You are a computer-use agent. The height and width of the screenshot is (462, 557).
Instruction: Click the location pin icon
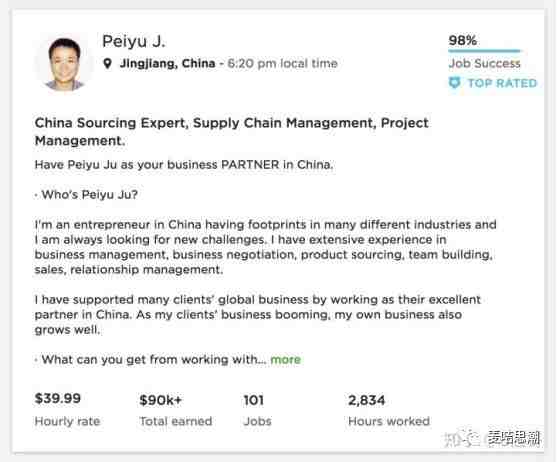[107, 64]
